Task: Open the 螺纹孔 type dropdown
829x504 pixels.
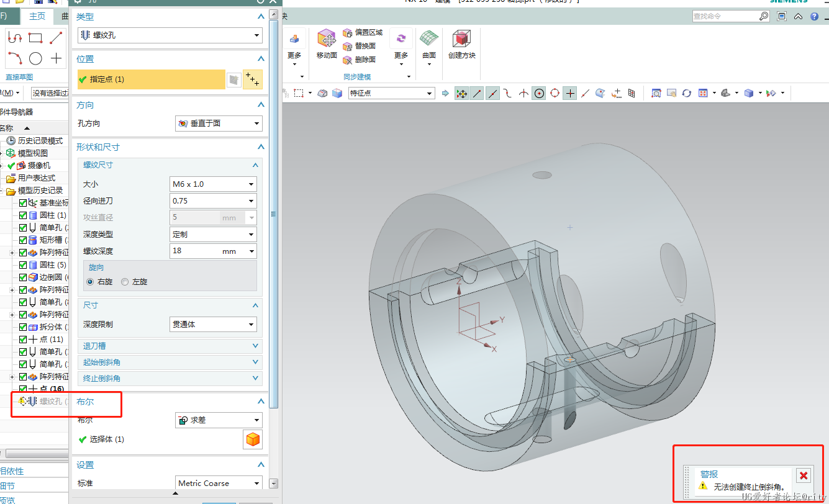Action: (170, 35)
